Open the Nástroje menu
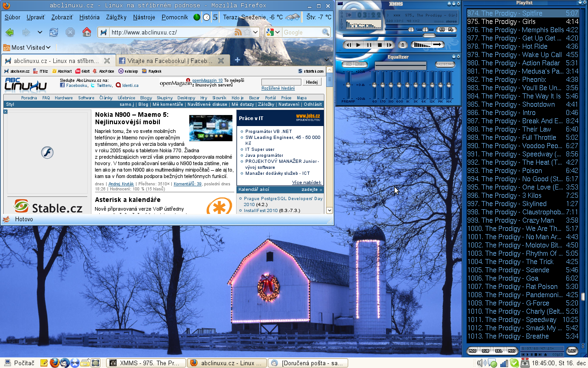Viewport: 588px width, 368px height. coord(144,17)
